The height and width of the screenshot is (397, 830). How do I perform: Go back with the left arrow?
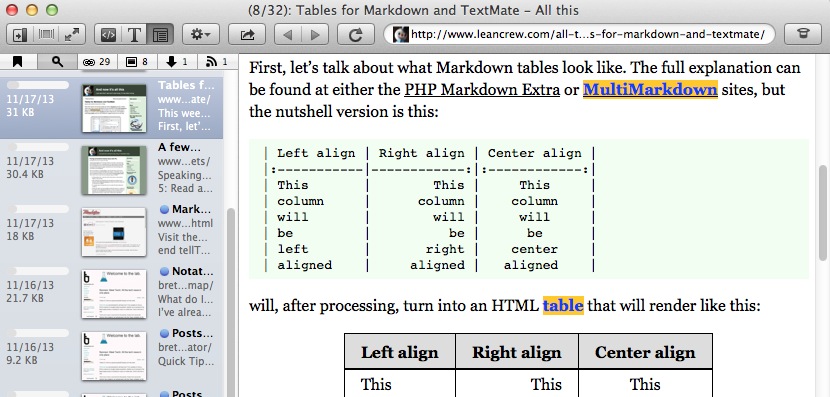[288, 35]
